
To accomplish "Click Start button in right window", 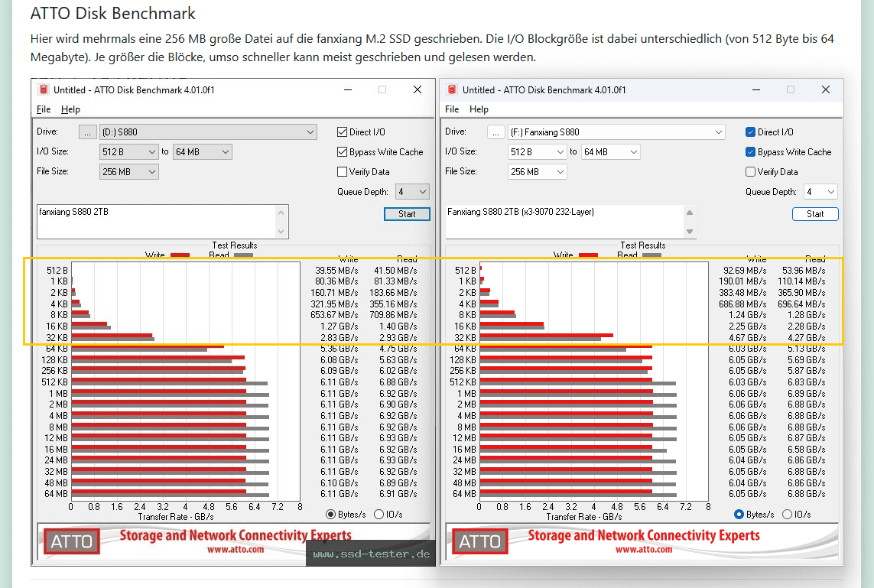I will point(815,214).
